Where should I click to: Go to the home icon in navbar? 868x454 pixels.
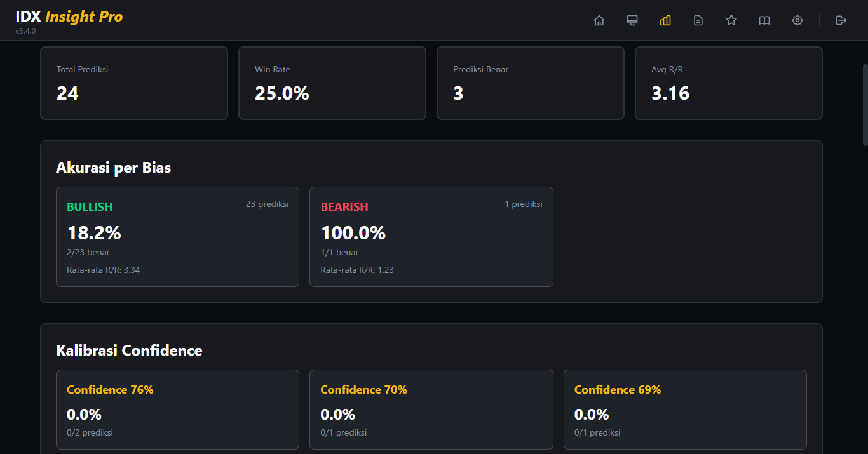click(x=599, y=20)
